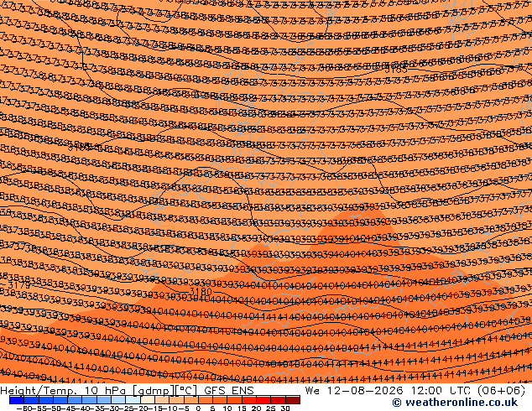Click the 'GFS ENS' model label

(x=229, y=391)
